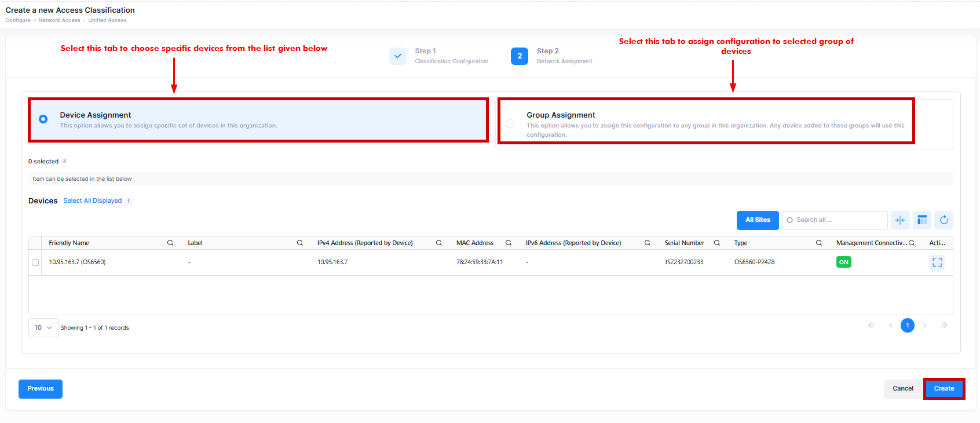Screen dimensions: 980x423
Task: Click the Select All Displayed link
Action: click(x=93, y=201)
